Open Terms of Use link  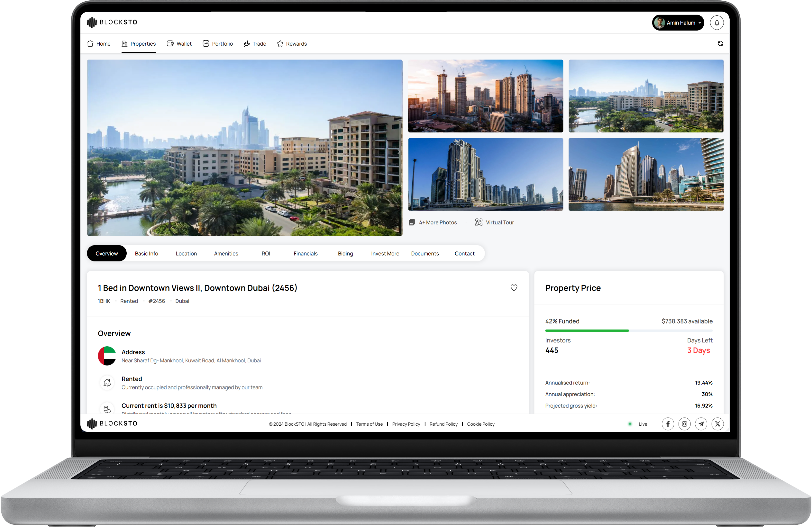(x=369, y=424)
